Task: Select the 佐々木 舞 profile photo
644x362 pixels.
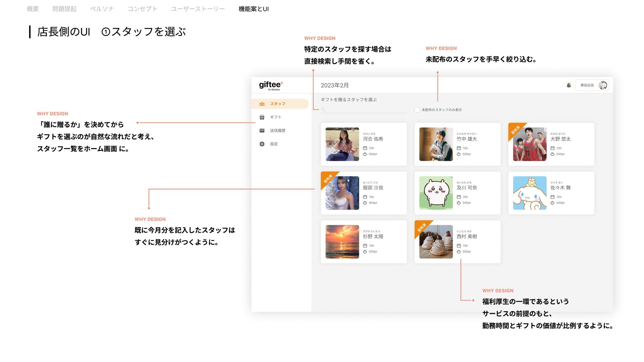Action: (530, 193)
